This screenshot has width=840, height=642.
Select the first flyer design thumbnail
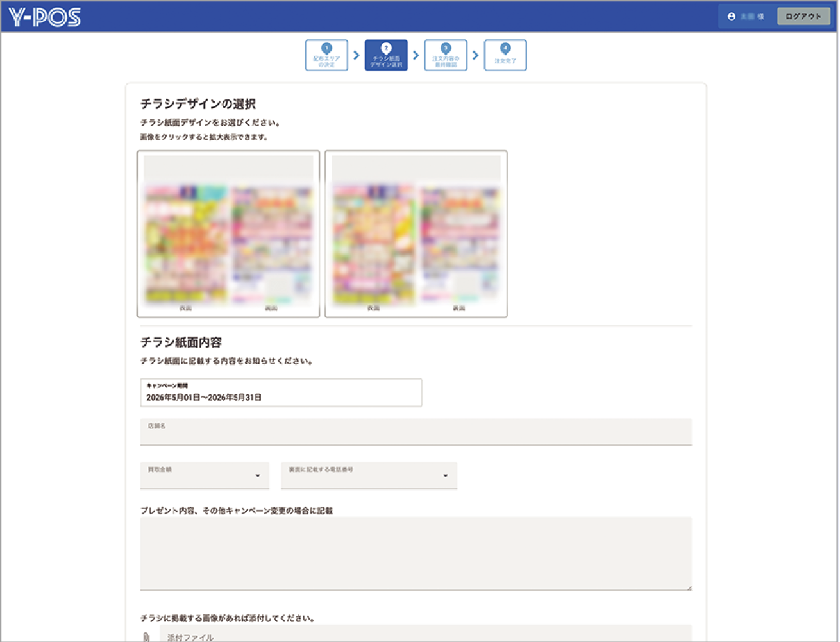(228, 234)
